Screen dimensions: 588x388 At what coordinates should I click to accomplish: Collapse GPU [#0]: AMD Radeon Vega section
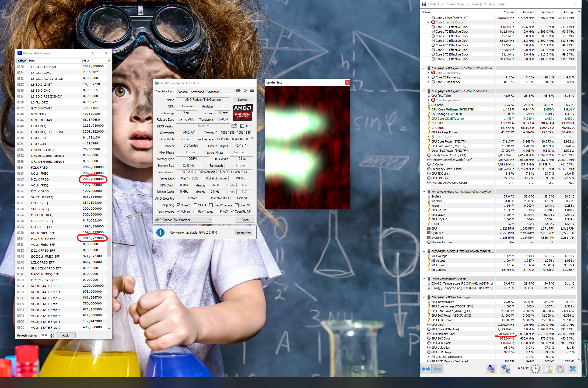[424, 297]
